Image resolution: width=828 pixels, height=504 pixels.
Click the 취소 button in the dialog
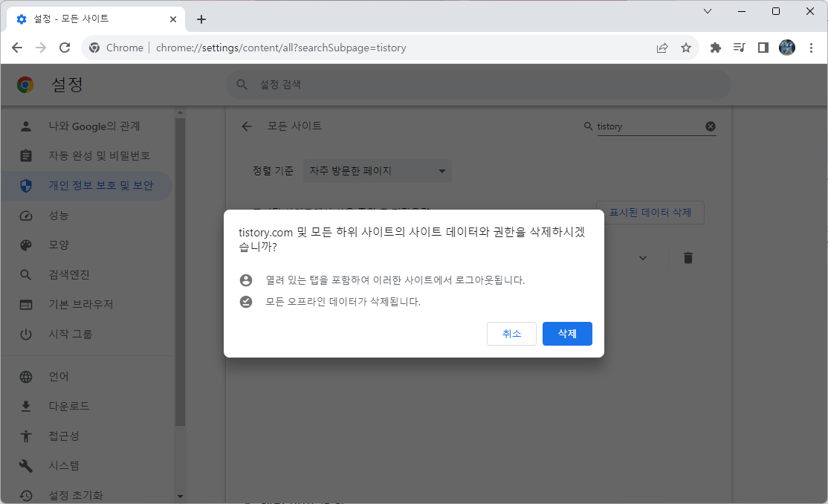[x=511, y=334]
